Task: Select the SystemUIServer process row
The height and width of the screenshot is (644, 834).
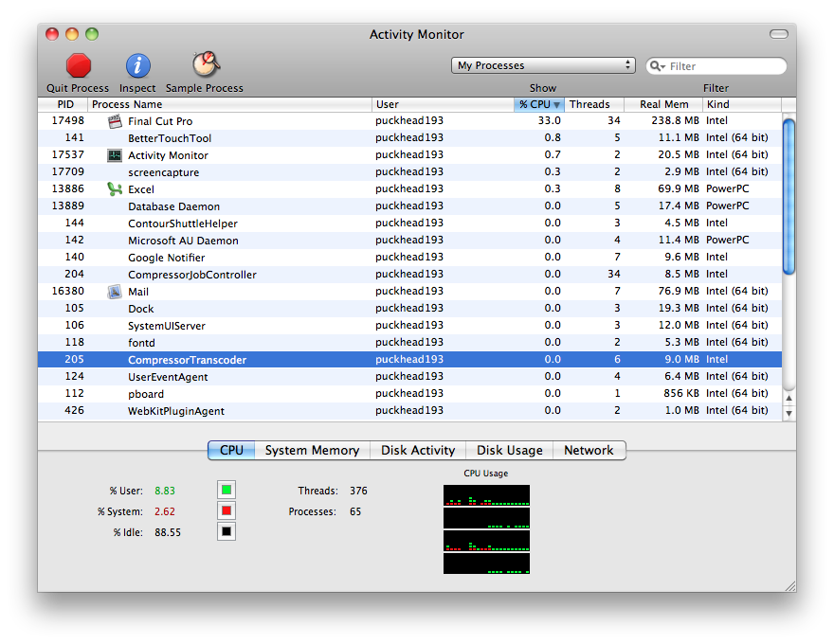Action: point(409,325)
